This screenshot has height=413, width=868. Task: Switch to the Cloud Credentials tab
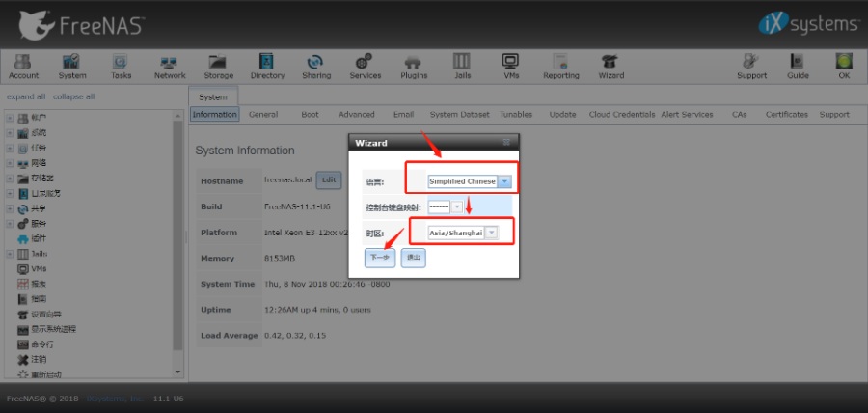623,115
